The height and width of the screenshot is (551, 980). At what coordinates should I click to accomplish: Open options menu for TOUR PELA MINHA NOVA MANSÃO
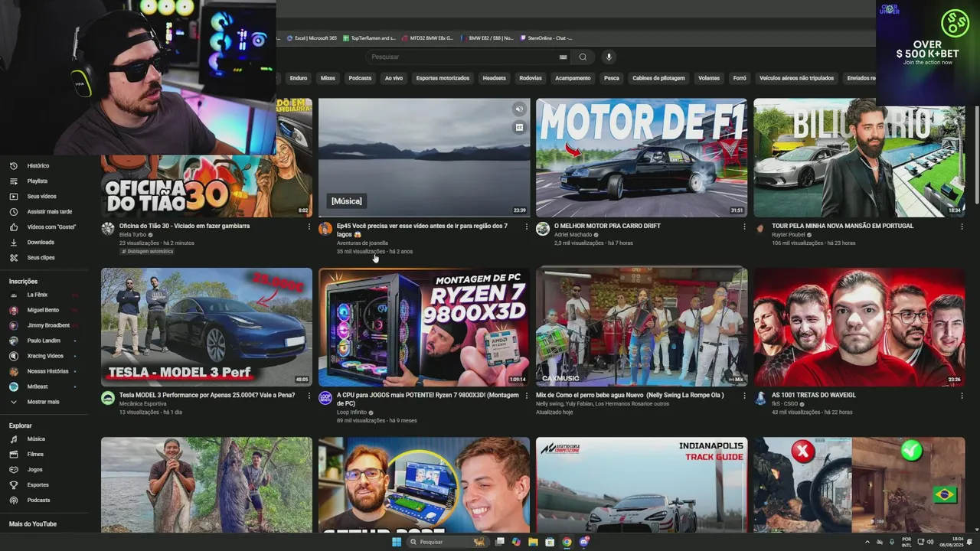962,227
